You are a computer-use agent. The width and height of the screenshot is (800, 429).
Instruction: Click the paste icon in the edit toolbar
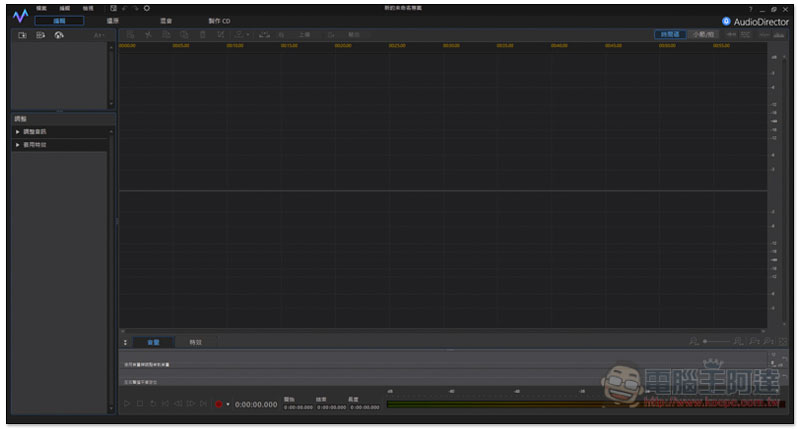click(184, 35)
